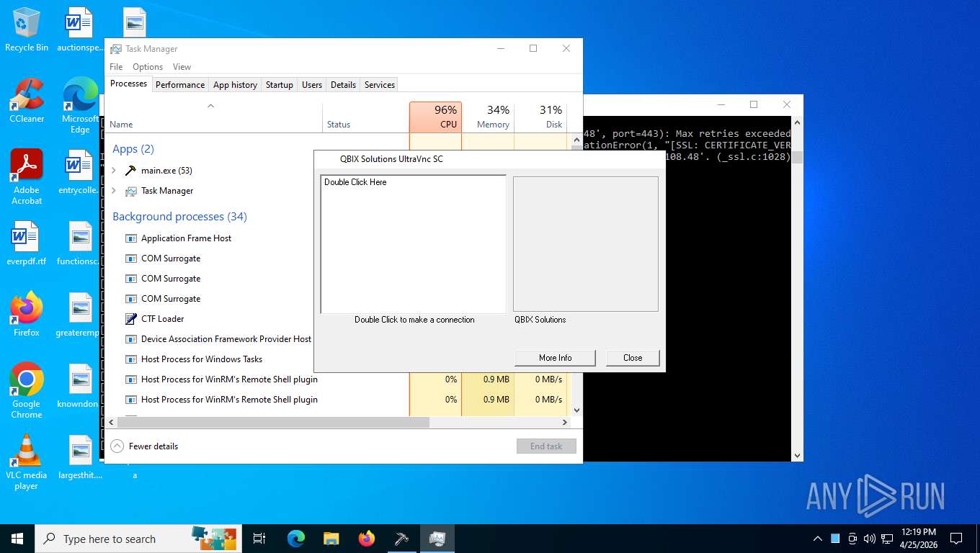Switch to main.exe hammer taskbar icon
Image resolution: width=980 pixels, height=553 pixels.
coord(402,539)
